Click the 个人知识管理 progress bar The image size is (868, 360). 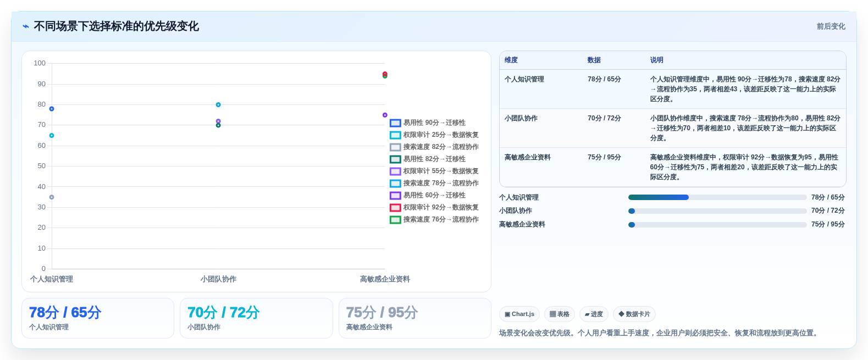pyautogui.click(x=717, y=197)
